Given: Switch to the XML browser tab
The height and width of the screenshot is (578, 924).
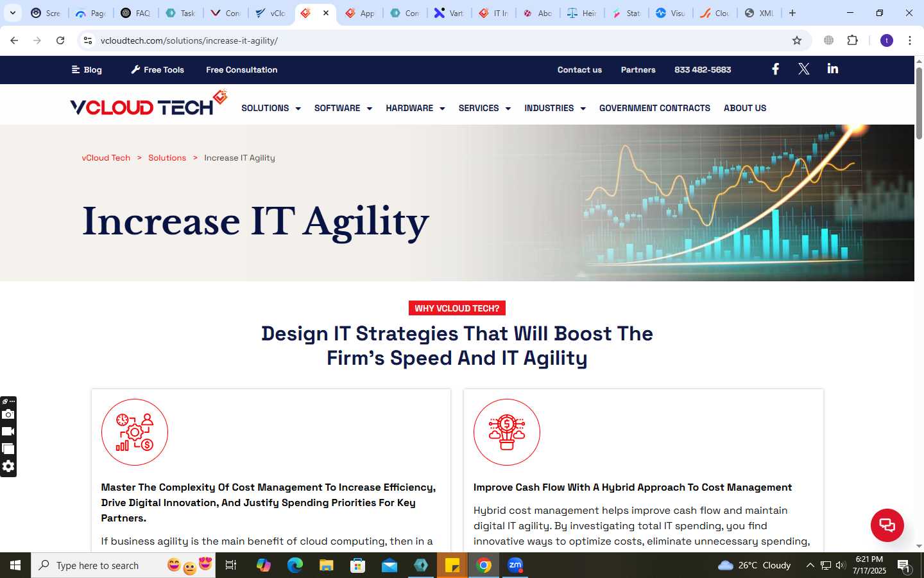Looking at the screenshot, I should (759, 13).
